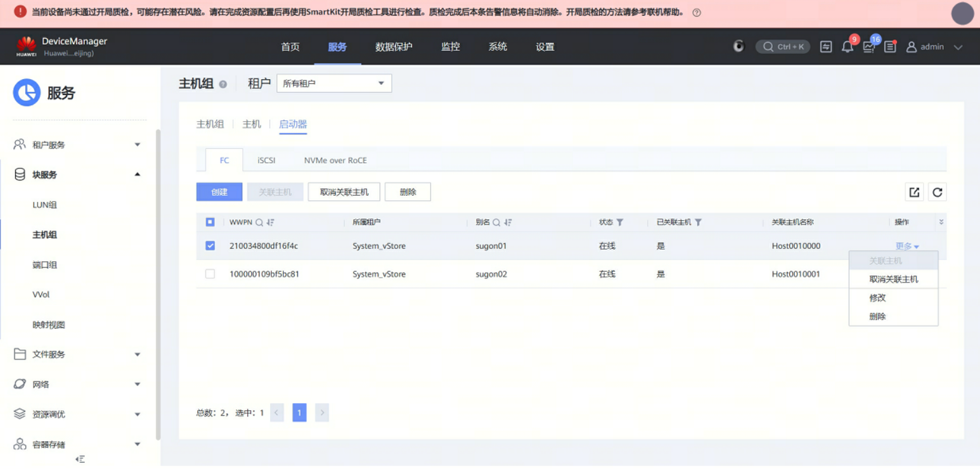The width and height of the screenshot is (980, 469).
Task: Expand the column settings chevron in table header
Action: tap(941, 222)
